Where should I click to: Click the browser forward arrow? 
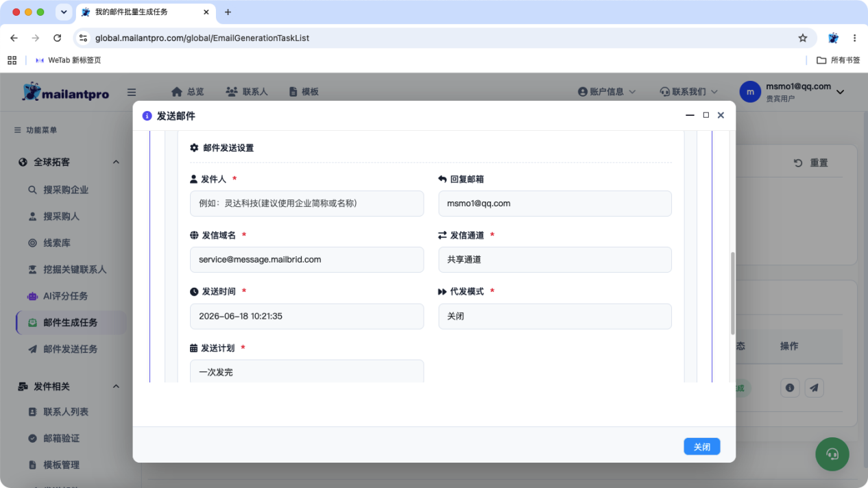point(36,38)
